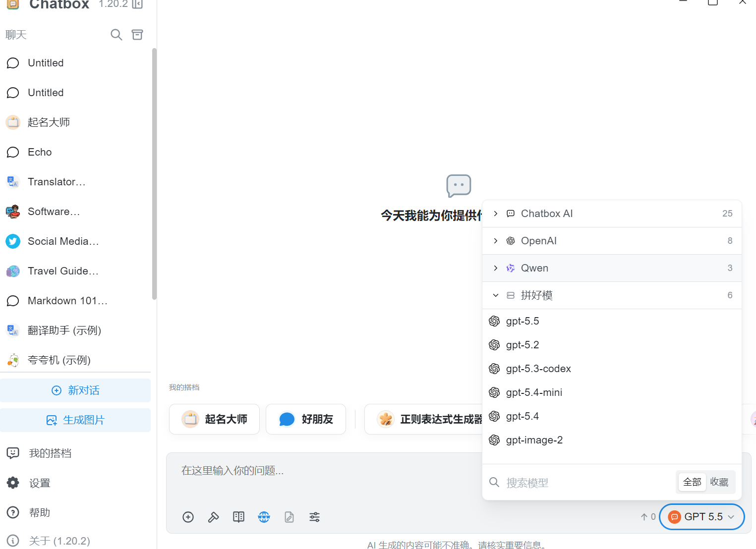Click the Qwen provider logo icon
This screenshot has width=756, height=549.
(511, 268)
